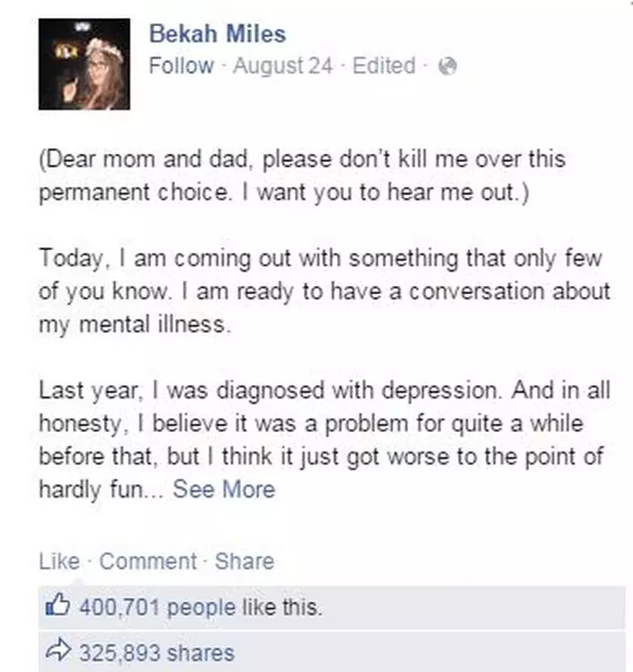Click the share arrow icon

tap(58, 650)
